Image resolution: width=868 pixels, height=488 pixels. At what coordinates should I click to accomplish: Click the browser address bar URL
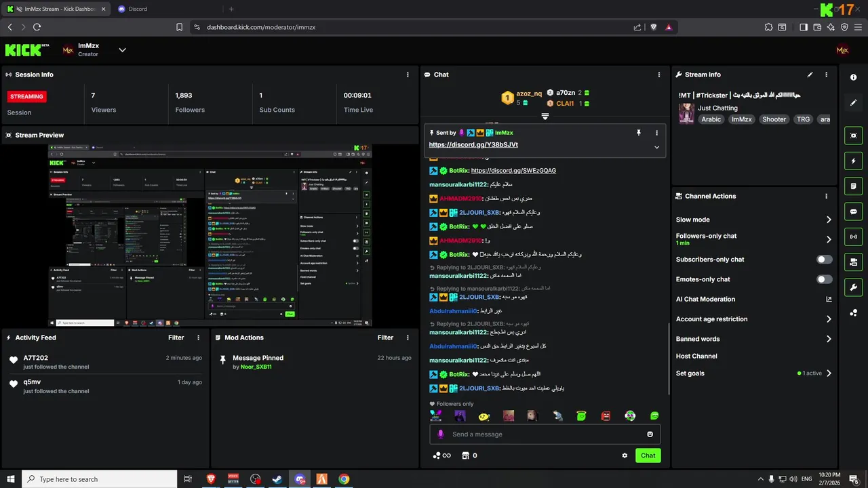[261, 27]
